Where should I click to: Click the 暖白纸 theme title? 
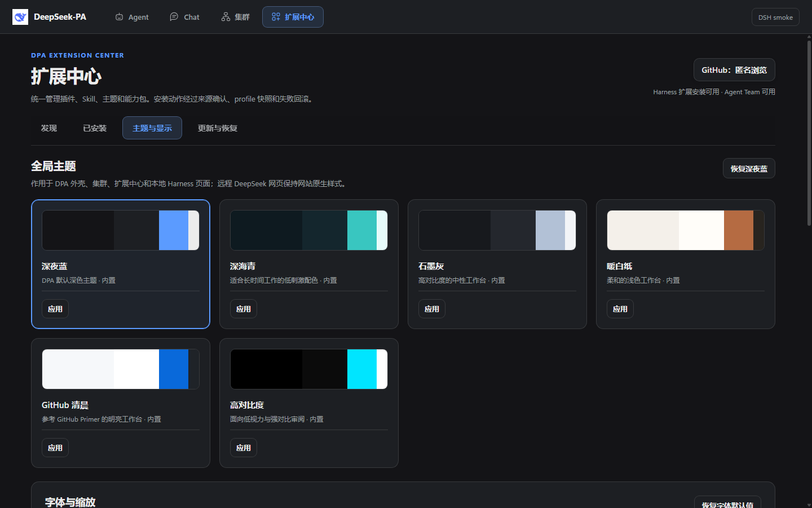pos(619,266)
